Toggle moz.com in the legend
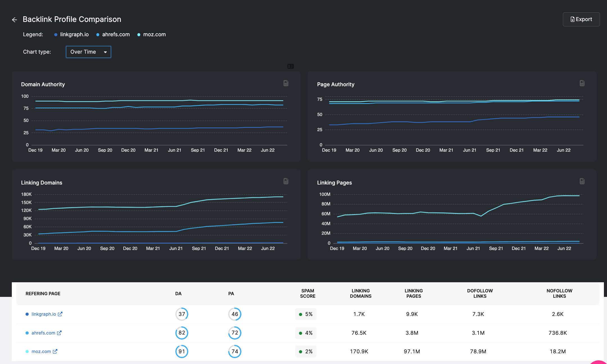The image size is (607, 364). coord(151,35)
